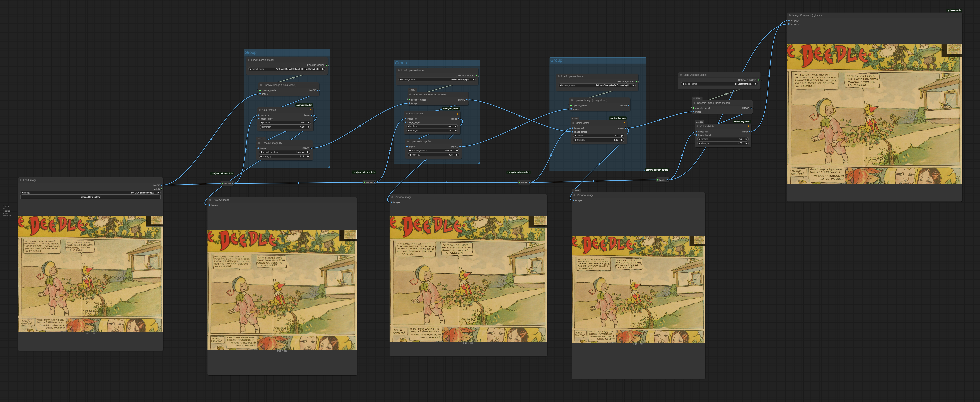Open help on the 1.285s Color Match node
This screenshot has width=980, height=402.
[x=624, y=123]
